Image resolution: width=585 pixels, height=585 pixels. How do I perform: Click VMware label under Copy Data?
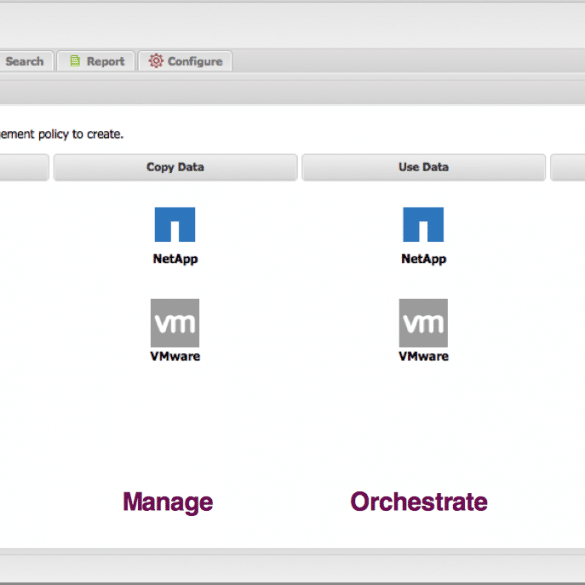(175, 356)
